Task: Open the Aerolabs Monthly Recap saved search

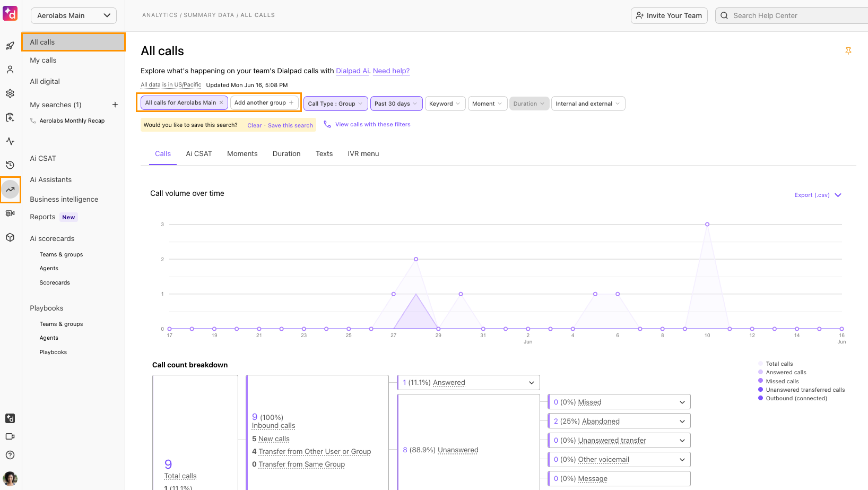Action: point(72,121)
